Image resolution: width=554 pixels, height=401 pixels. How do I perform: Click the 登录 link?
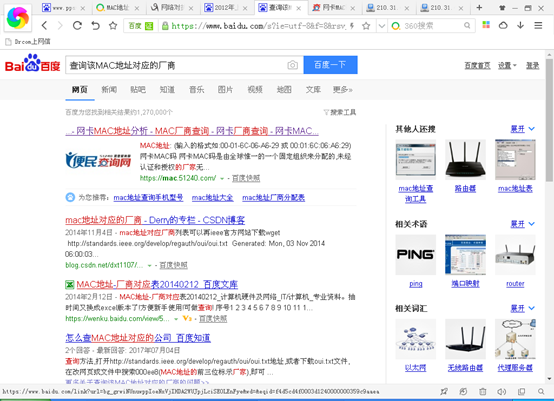tap(532, 65)
